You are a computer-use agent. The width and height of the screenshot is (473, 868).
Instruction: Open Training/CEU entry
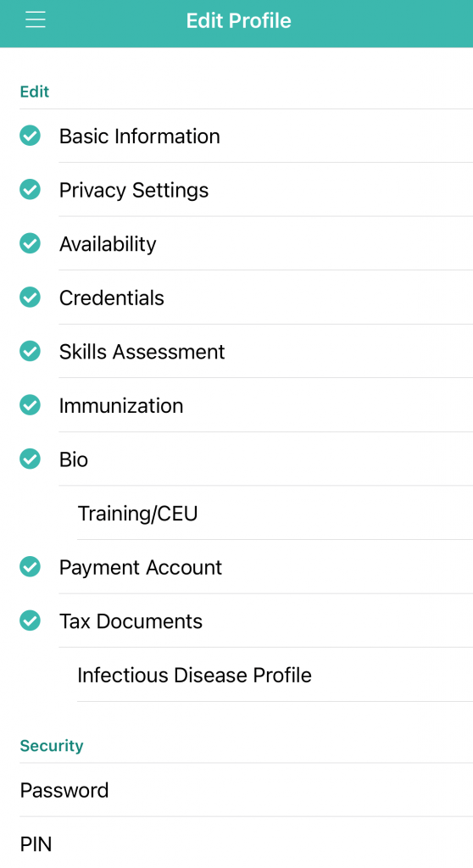pyautogui.click(x=236, y=513)
